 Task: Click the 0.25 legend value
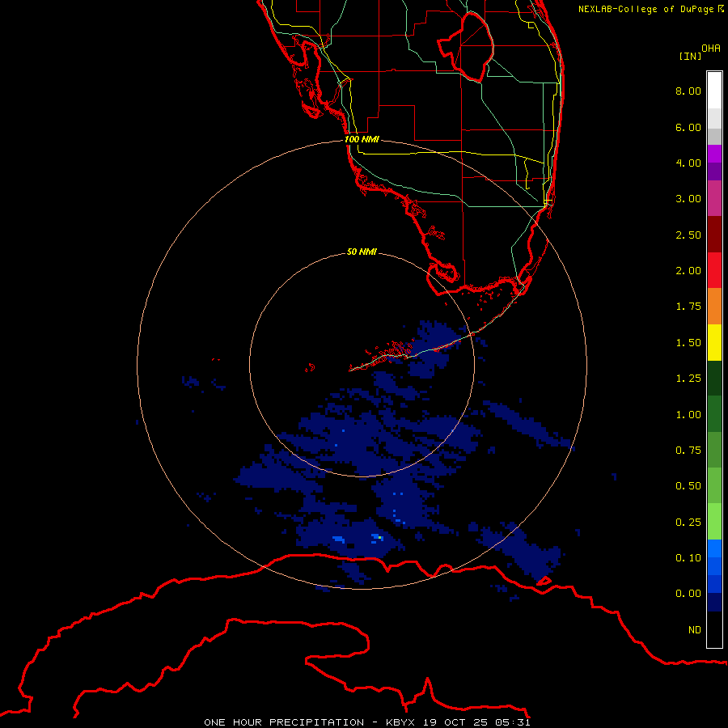coord(688,523)
